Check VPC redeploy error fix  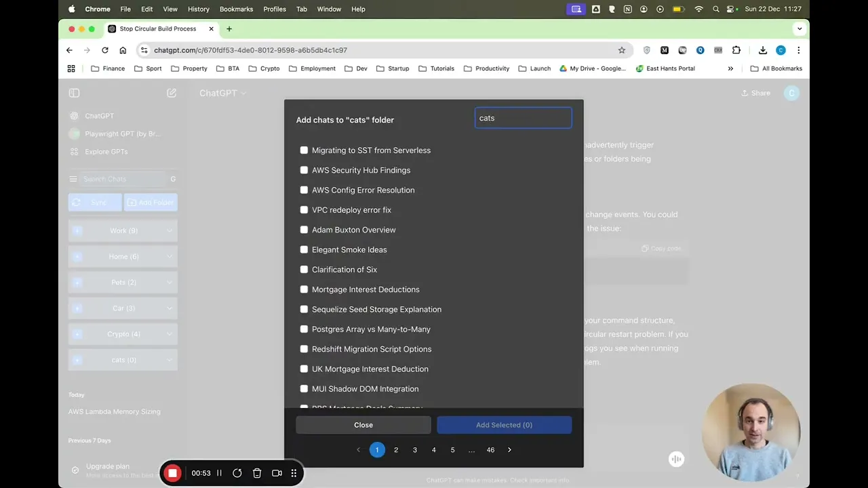point(304,209)
